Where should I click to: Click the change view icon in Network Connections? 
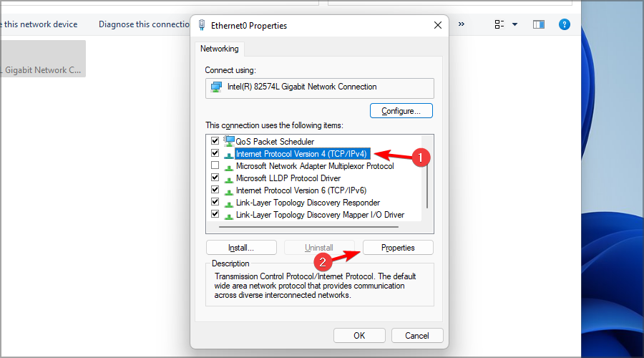click(499, 24)
